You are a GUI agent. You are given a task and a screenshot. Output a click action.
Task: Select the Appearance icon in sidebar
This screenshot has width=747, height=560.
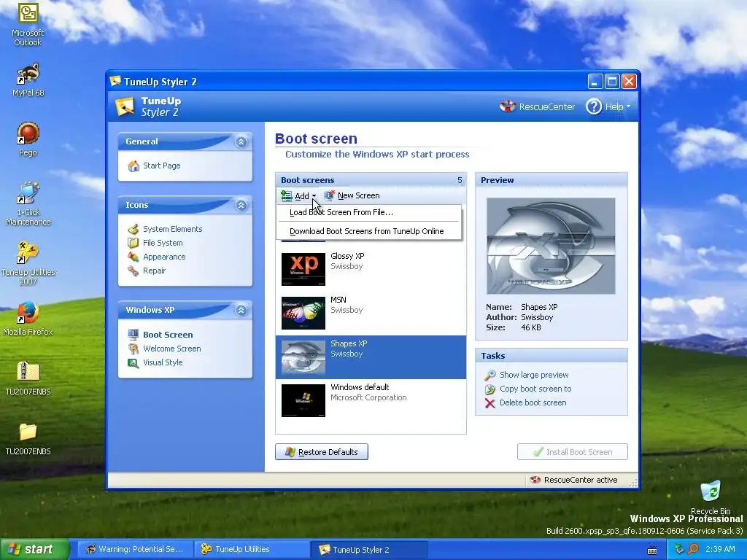(133, 257)
